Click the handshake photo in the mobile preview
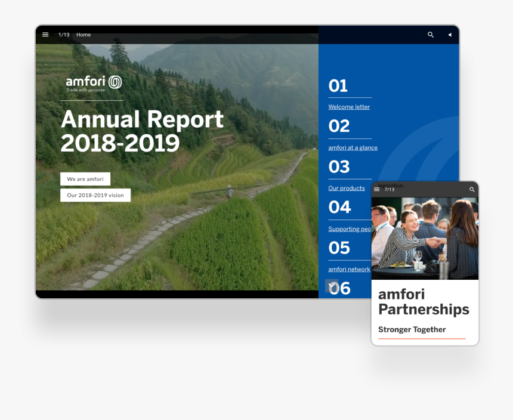The width and height of the screenshot is (513, 420). pyautogui.click(x=425, y=239)
